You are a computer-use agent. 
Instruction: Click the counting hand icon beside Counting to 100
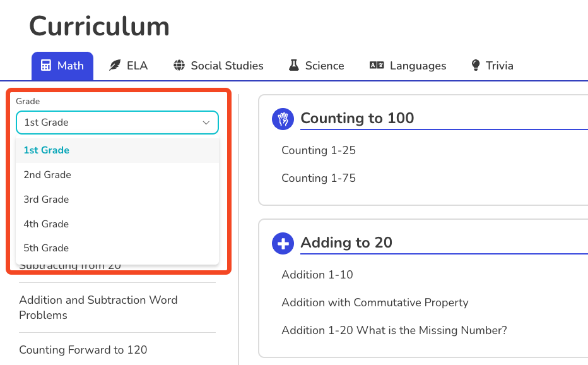pos(283,119)
